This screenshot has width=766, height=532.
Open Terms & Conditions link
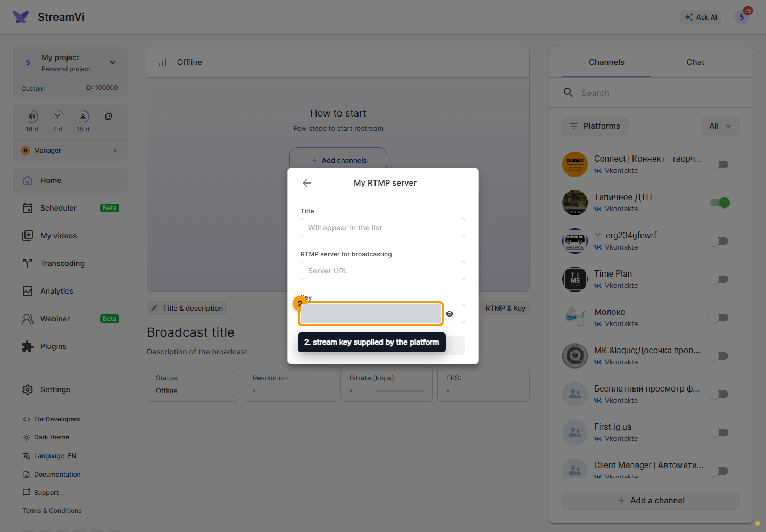[52, 511]
